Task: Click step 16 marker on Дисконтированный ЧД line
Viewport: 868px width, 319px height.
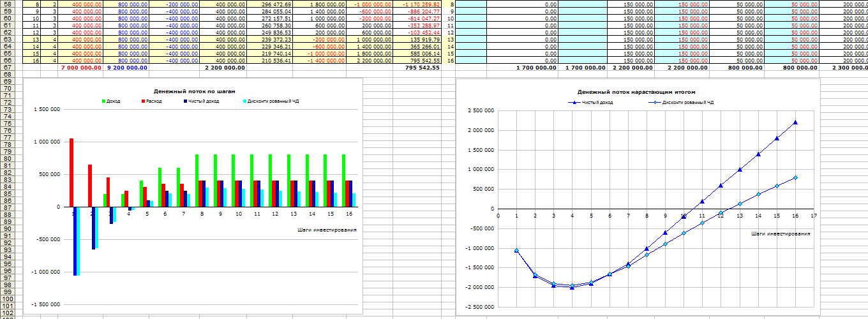Action: (x=795, y=177)
